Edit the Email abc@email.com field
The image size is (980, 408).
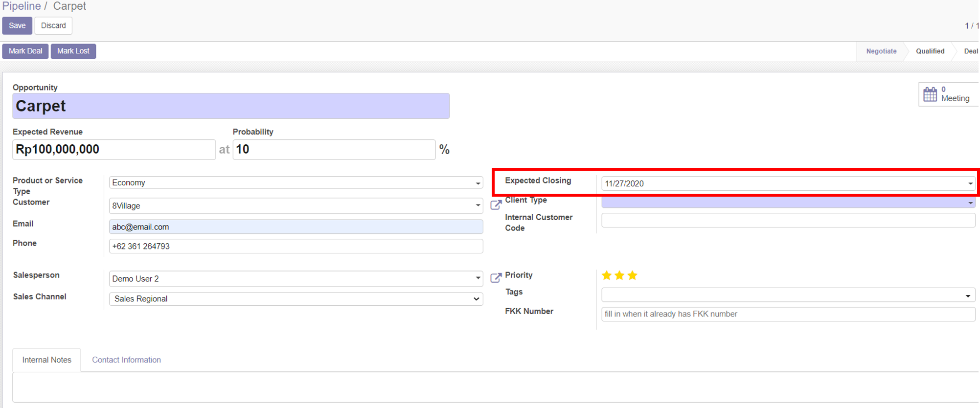pyautogui.click(x=296, y=227)
